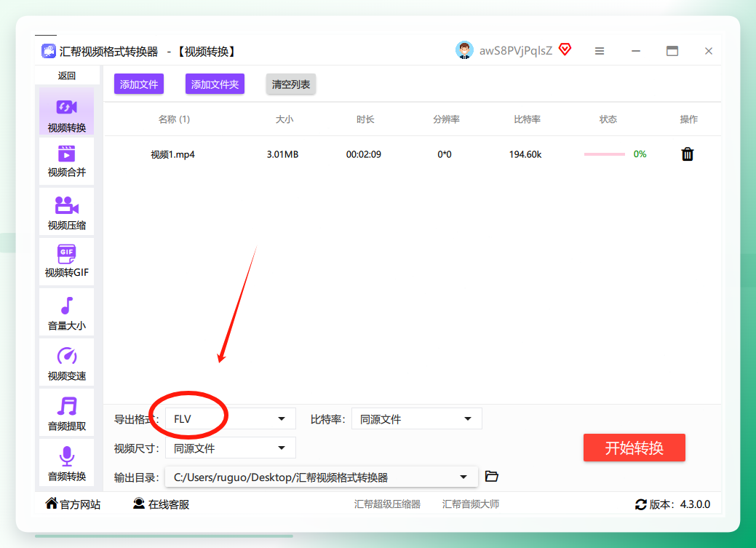This screenshot has height=548, width=756.
Task: Browse output folder with the folder icon
Action: (491, 476)
